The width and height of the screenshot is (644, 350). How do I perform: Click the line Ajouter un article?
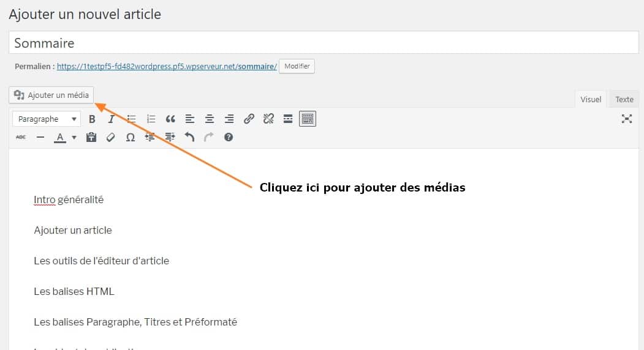coord(73,230)
